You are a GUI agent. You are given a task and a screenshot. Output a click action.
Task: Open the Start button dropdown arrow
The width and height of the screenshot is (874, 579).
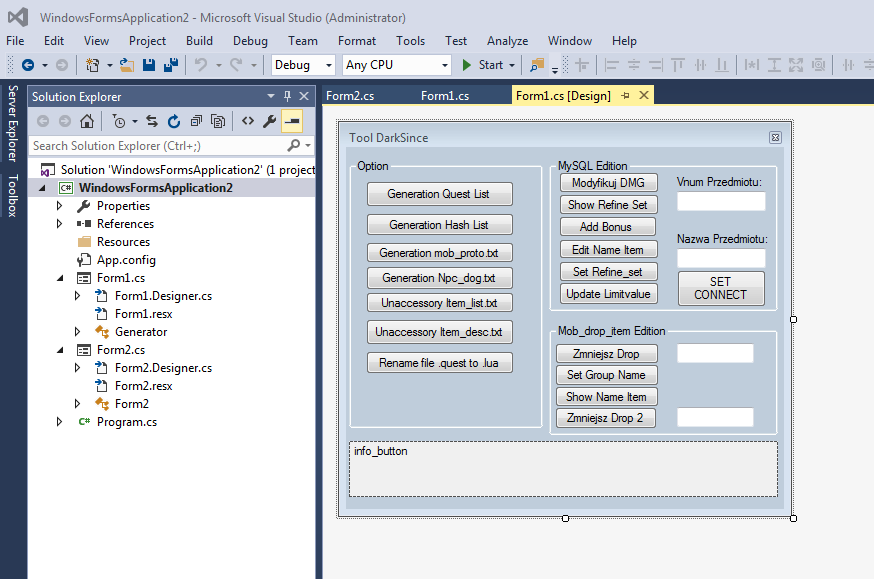512,65
